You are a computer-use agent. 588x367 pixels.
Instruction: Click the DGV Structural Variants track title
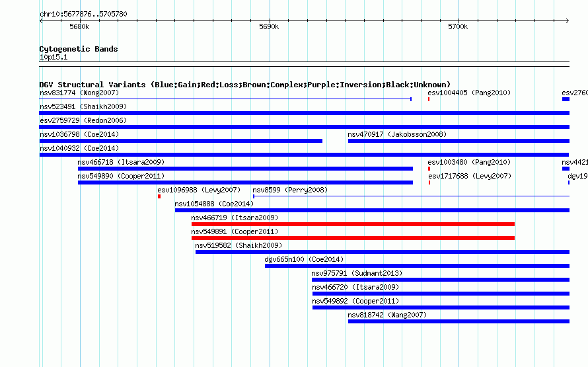pos(245,85)
